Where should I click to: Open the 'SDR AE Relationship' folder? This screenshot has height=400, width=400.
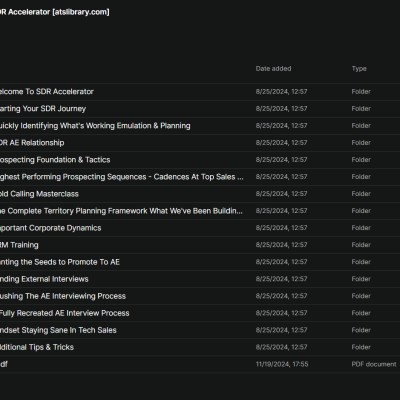[200, 143]
